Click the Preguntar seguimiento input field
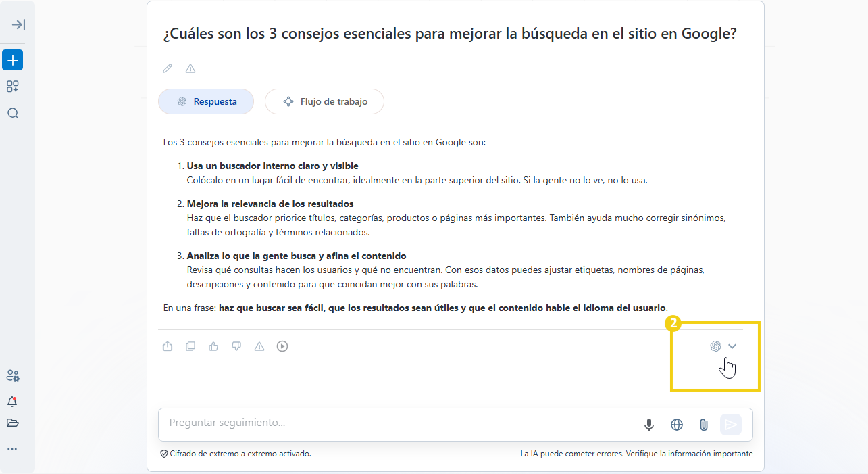868x474 pixels. [399, 423]
